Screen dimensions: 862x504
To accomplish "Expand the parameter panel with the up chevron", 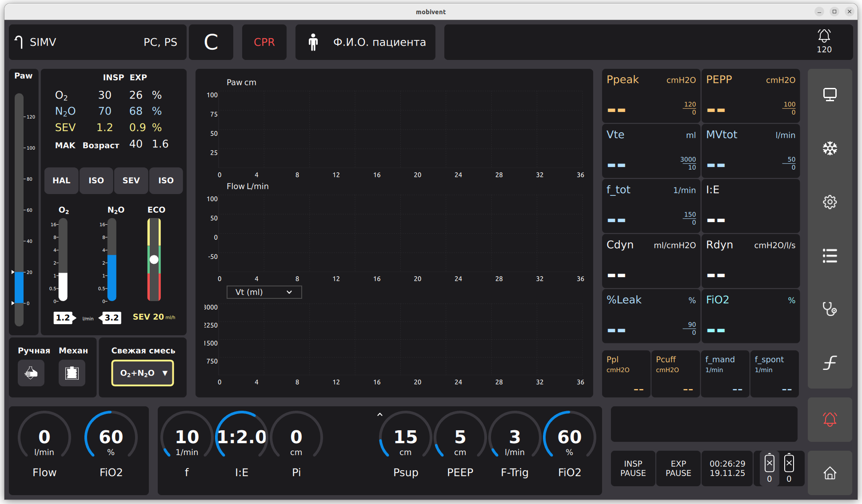I will (x=379, y=415).
